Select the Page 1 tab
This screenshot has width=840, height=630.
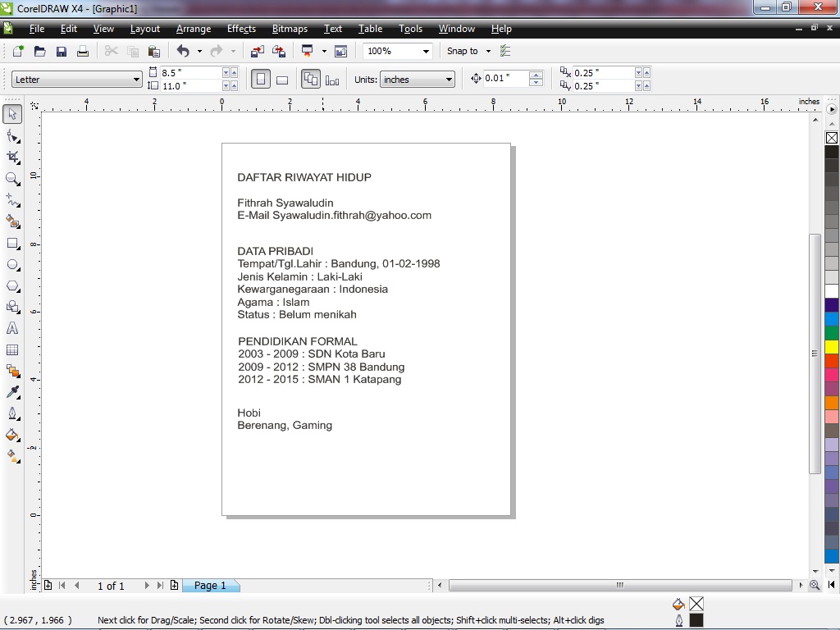coord(210,586)
